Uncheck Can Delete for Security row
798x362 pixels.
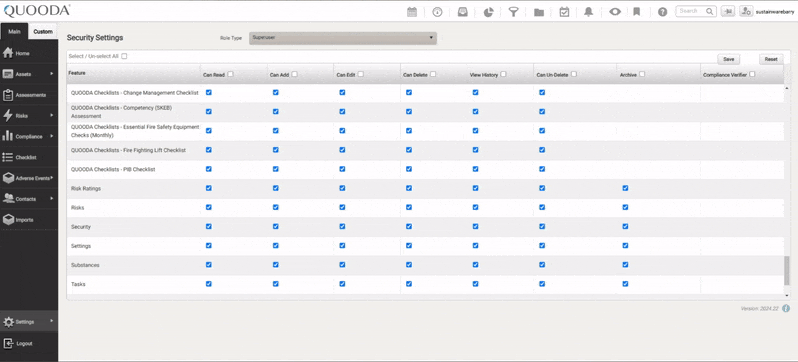pos(409,226)
